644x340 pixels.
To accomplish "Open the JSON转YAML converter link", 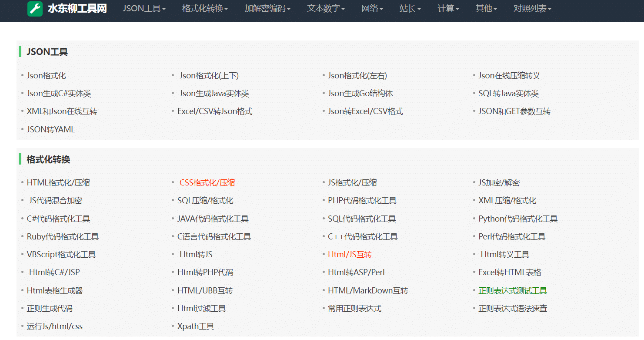I will pyautogui.click(x=50, y=130).
